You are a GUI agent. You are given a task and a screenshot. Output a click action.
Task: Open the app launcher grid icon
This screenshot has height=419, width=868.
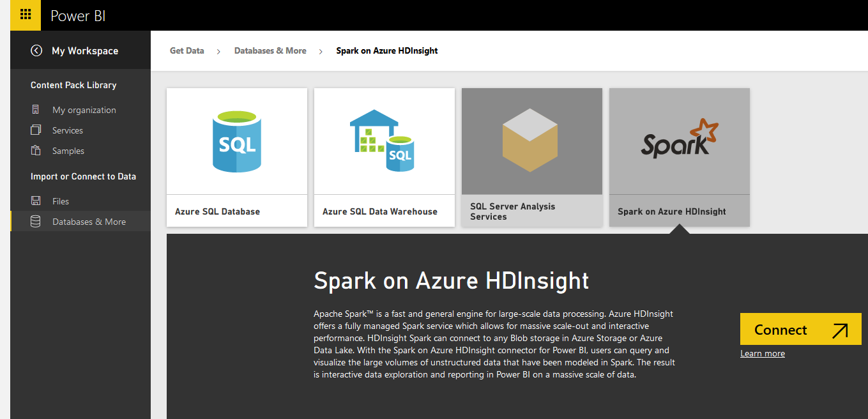[26, 15]
